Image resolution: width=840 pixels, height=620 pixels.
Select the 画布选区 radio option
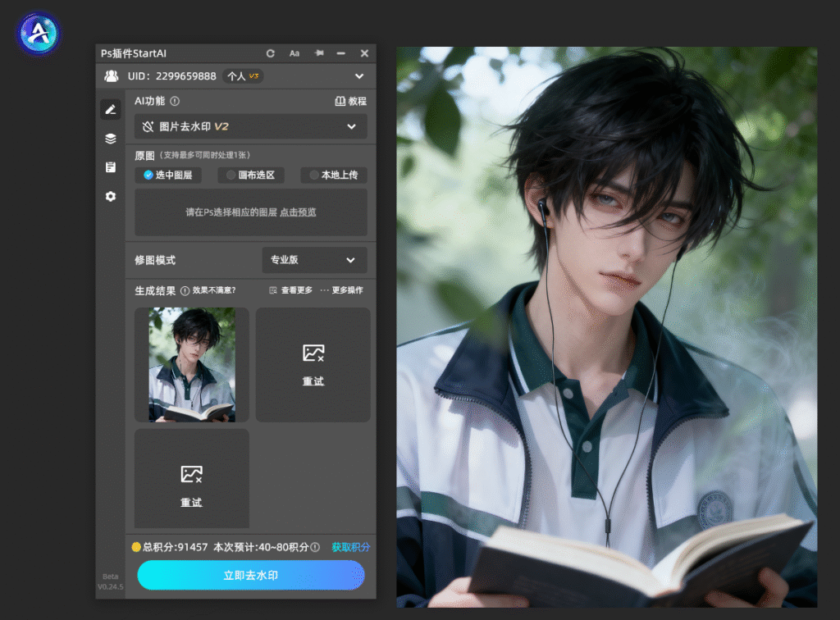[x=251, y=175]
